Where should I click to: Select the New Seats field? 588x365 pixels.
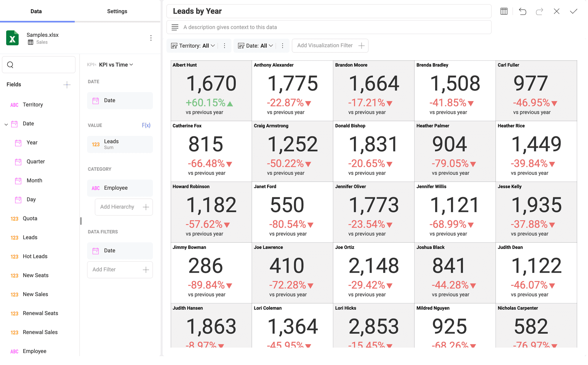click(36, 276)
